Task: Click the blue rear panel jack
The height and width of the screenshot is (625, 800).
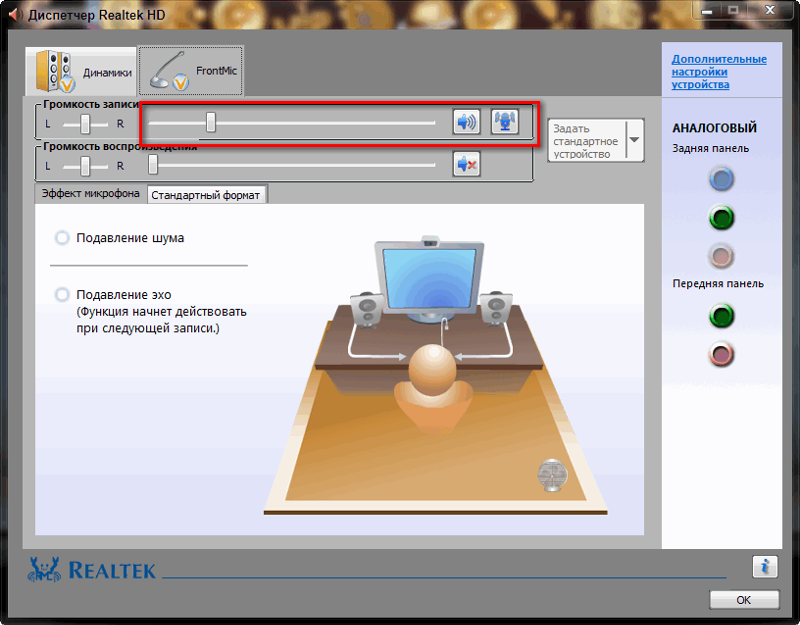Action: click(x=721, y=179)
